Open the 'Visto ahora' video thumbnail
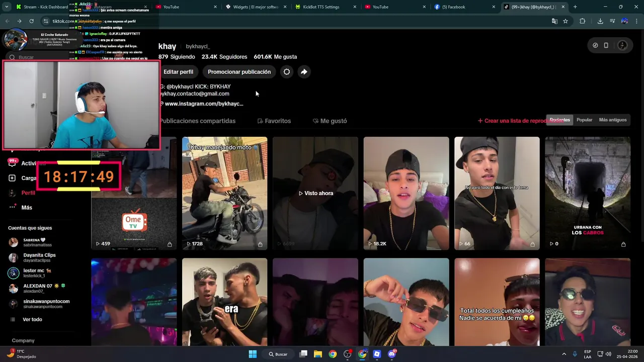 pos(315,193)
